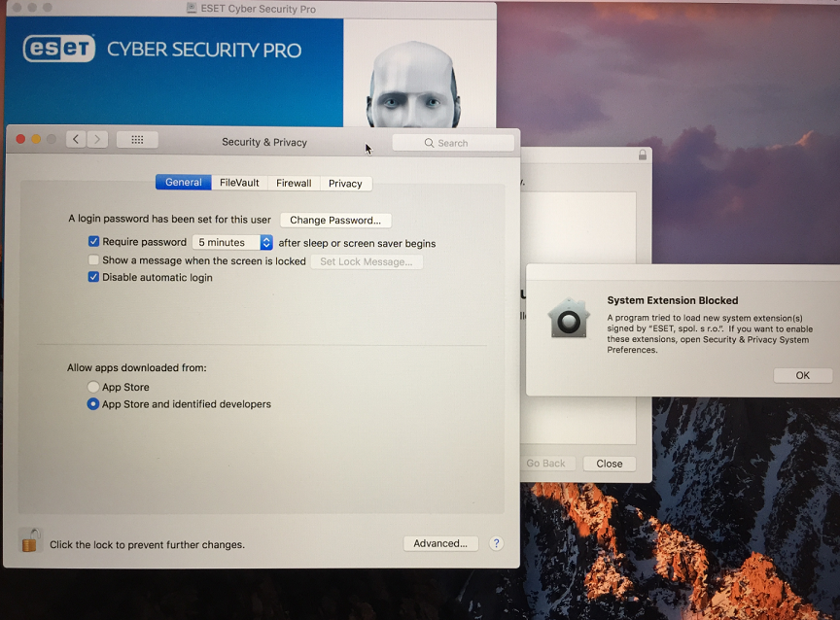Open the Firewall tab
The width and height of the screenshot is (840, 620).
tap(294, 183)
